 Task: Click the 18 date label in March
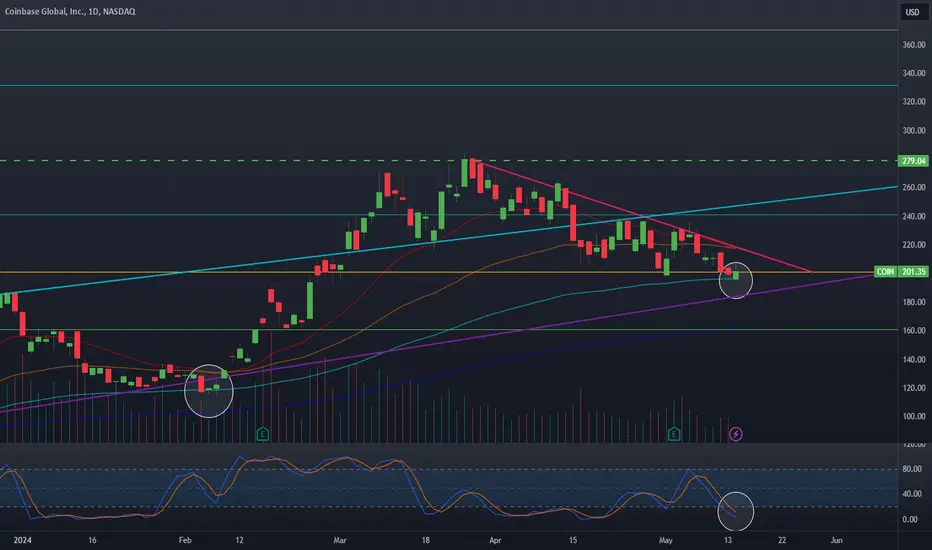point(426,540)
